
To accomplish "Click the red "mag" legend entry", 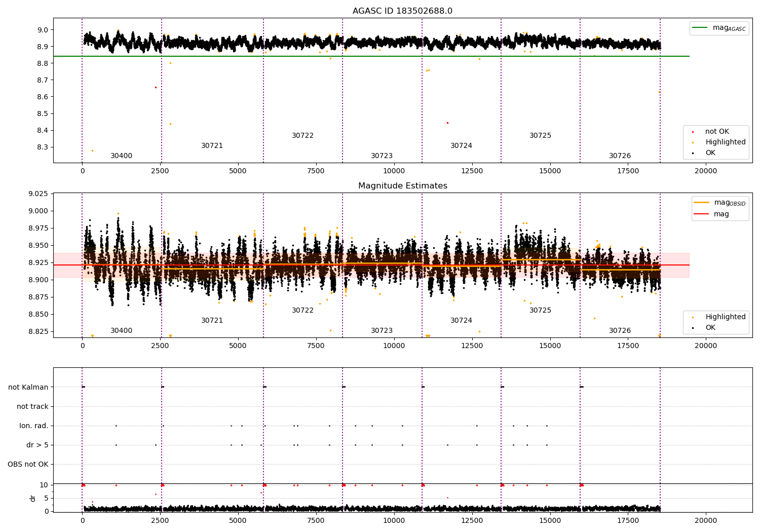I will (721, 214).
